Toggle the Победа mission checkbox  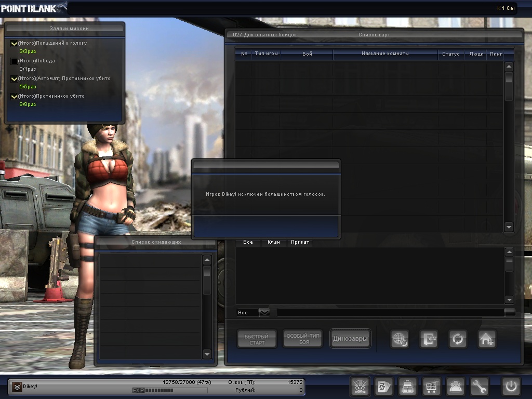click(x=15, y=61)
